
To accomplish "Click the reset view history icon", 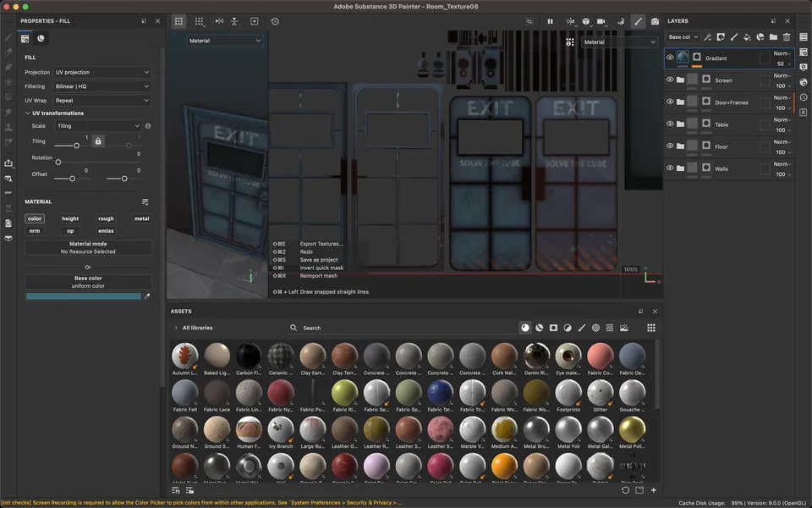I will click(x=275, y=21).
